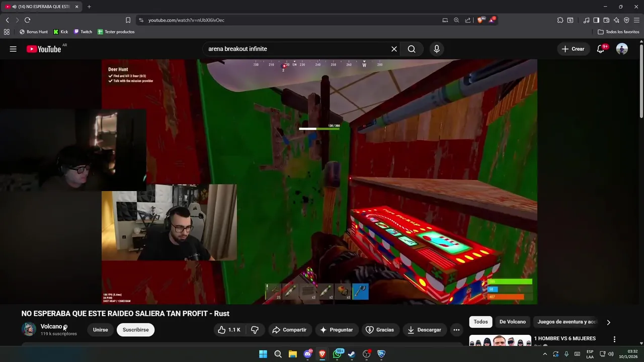This screenshot has height=362, width=644.
Task: Toggle the browser sidebar panel
Action: 596,20
